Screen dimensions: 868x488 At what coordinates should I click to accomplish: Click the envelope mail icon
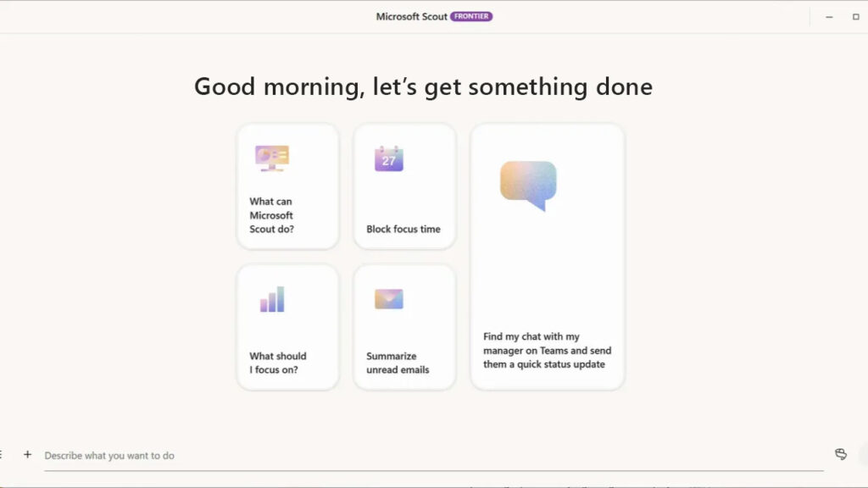(x=388, y=299)
